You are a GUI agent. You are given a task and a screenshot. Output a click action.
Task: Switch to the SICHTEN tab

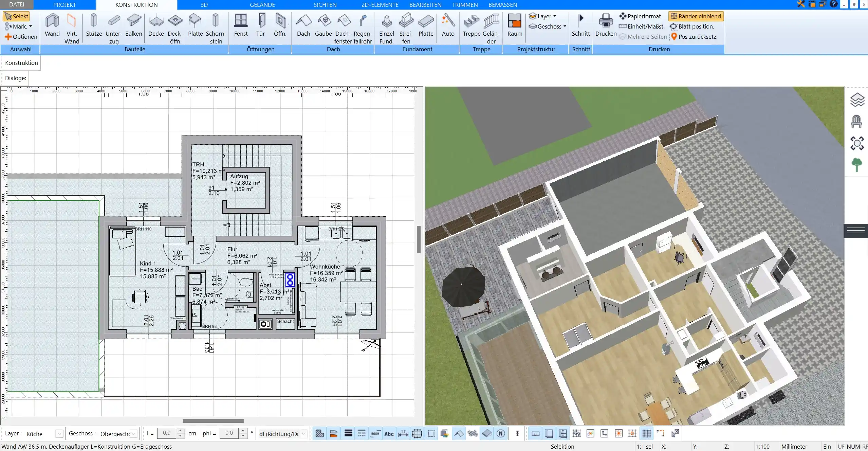tap(325, 4)
